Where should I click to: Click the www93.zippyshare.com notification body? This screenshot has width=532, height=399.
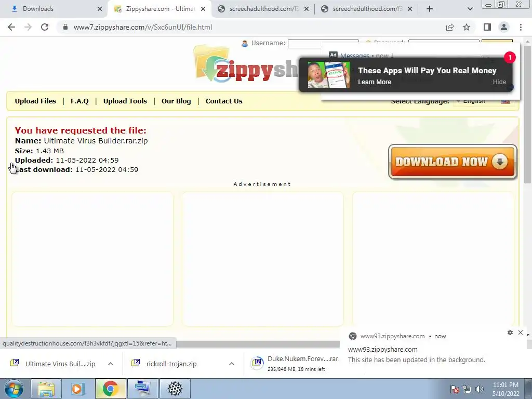click(416, 354)
